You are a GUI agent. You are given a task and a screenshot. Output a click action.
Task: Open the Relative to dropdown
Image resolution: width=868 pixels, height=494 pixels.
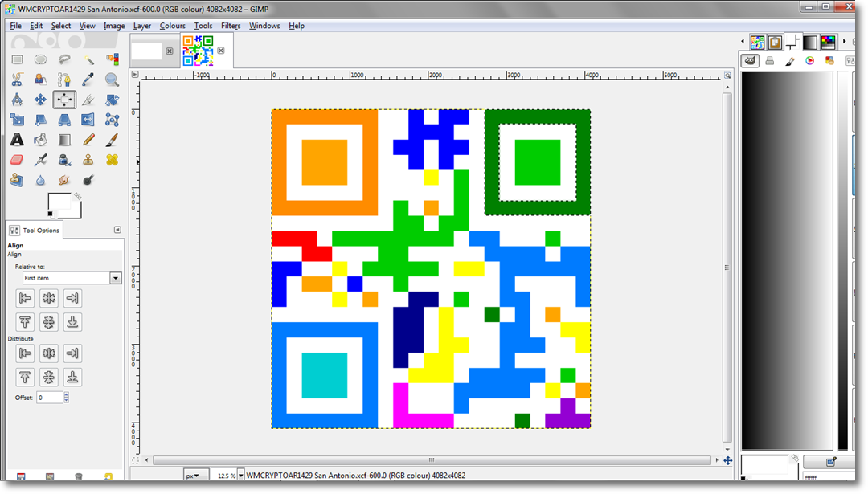coord(72,278)
